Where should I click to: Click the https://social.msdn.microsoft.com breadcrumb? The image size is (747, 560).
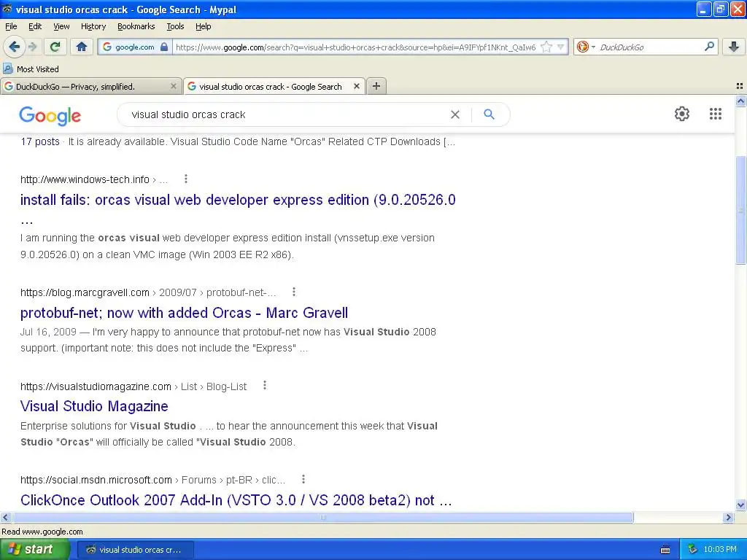(96, 480)
